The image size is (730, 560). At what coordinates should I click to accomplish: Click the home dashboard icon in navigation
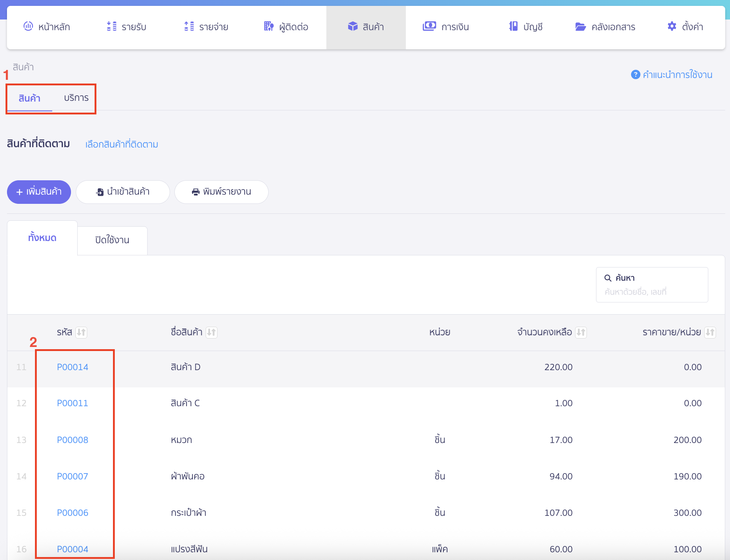point(28,26)
